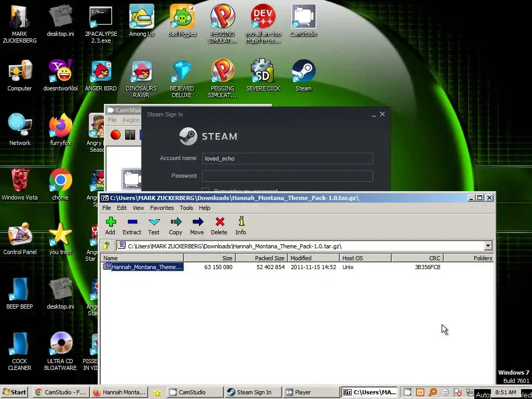Select the BEJEWED DELUXE desktop shortcut
The height and width of the screenshot is (399, 532).
tap(182, 79)
